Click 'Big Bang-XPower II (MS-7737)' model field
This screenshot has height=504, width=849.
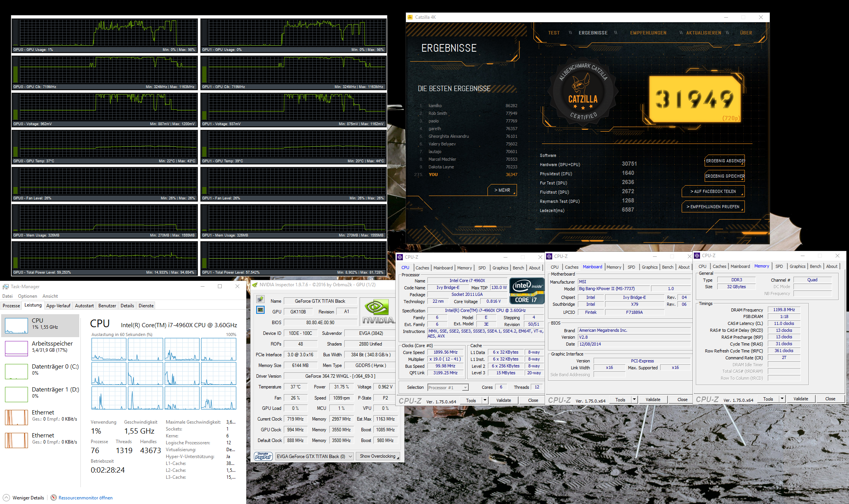coord(613,289)
